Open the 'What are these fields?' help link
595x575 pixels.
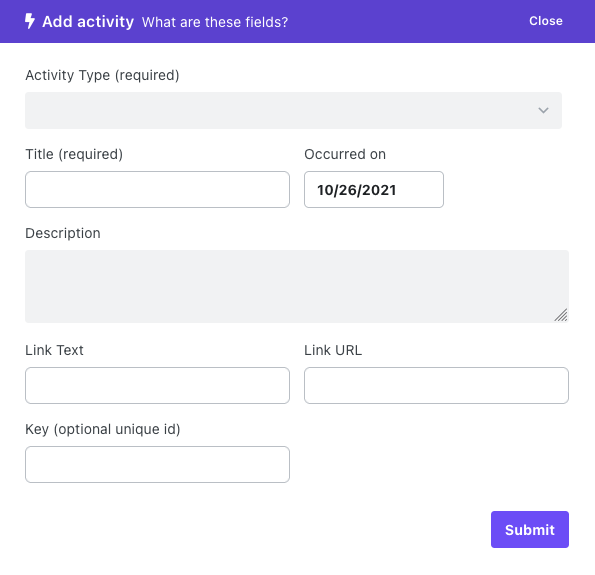pos(215,22)
